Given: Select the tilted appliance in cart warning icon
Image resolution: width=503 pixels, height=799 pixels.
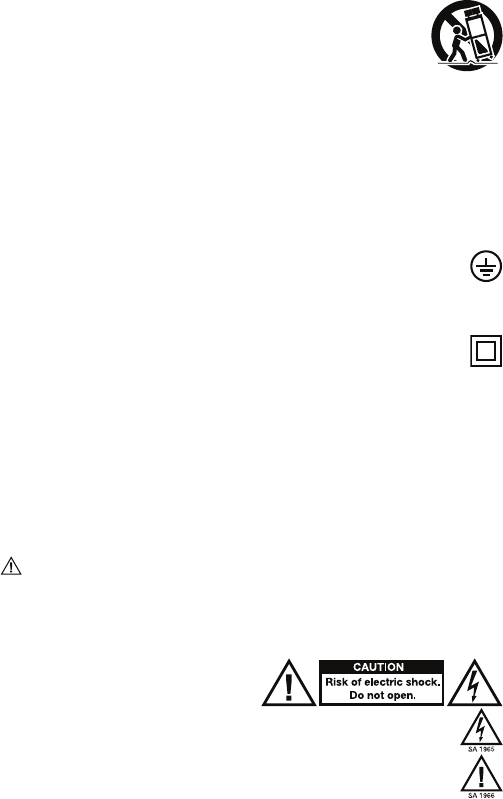Looking at the screenshot, I should pyautogui.click(x=481, y=32).
